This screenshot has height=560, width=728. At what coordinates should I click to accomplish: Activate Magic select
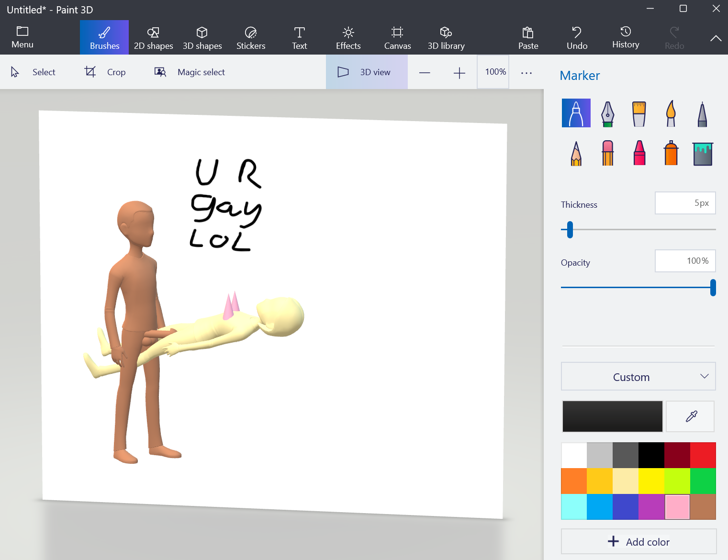pos(190,72)
